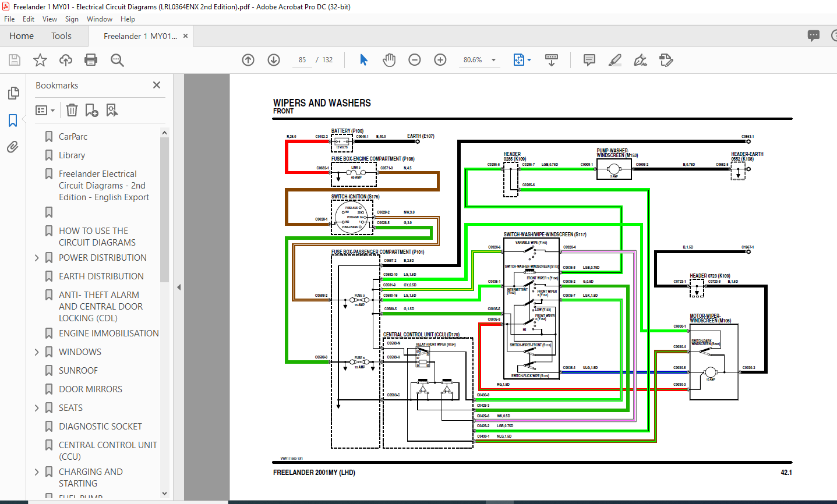
Task: Expand the POWER DISTRIBUTION bookmark
Action: click(x=37, y=258)
